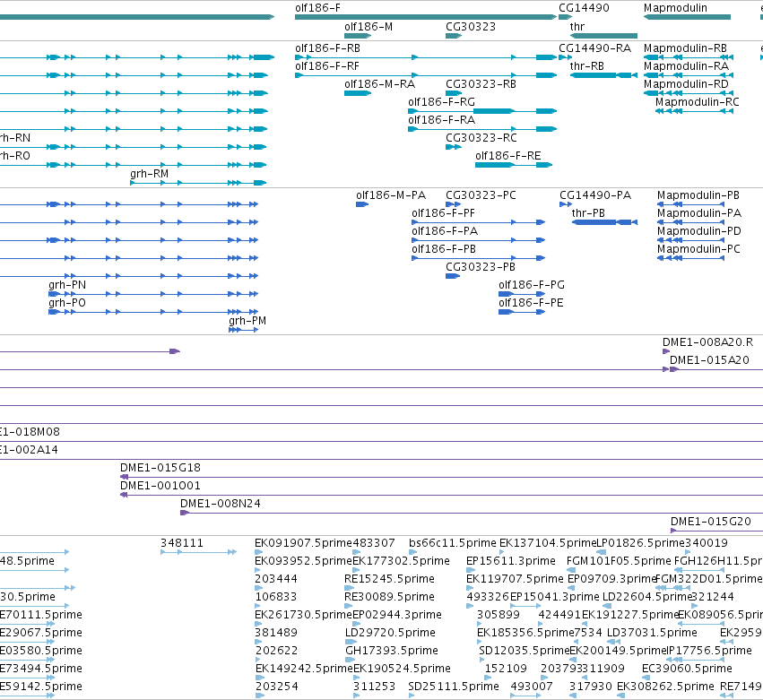The width and height of the screenshot is (763, 700).
Task: Select transcript olf186-F-RF
Action: [327, 66]
